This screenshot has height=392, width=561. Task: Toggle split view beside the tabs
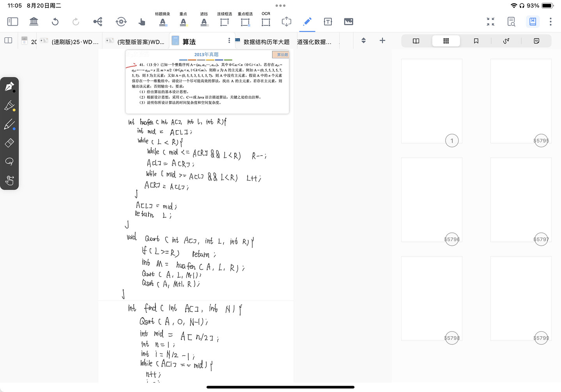[x=8, y=41]
